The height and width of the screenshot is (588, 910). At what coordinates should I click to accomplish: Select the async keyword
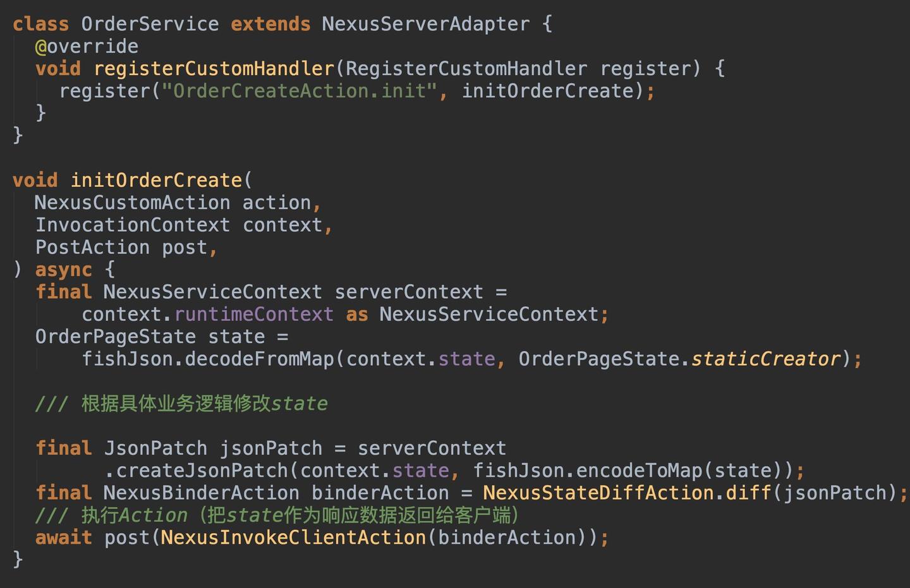coord(63,269)
